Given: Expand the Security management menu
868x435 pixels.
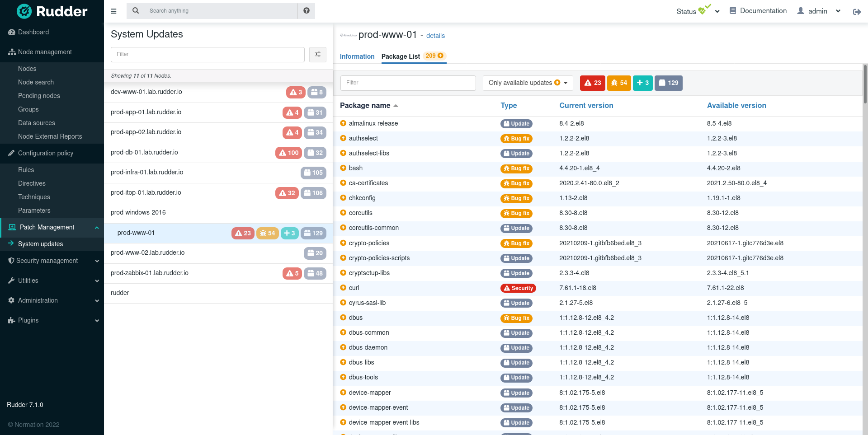Looking at the screenshot, I should click(x=52, y=261).
